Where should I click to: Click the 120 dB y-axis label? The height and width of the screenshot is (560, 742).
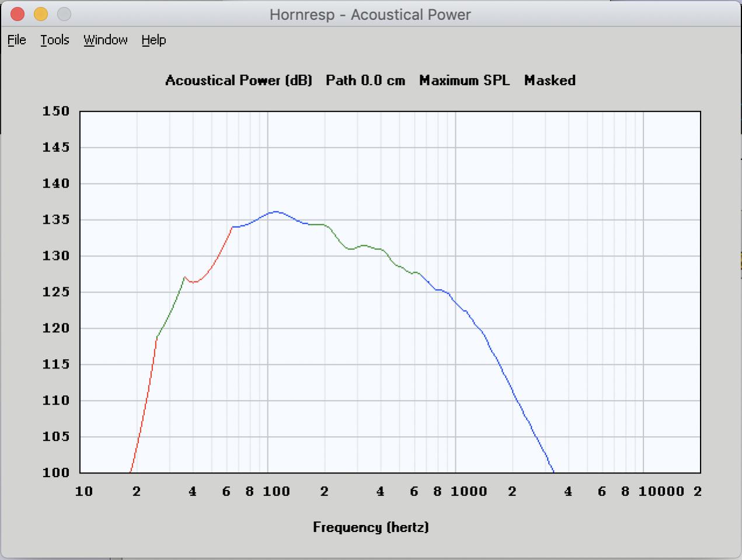pos(56,328)
